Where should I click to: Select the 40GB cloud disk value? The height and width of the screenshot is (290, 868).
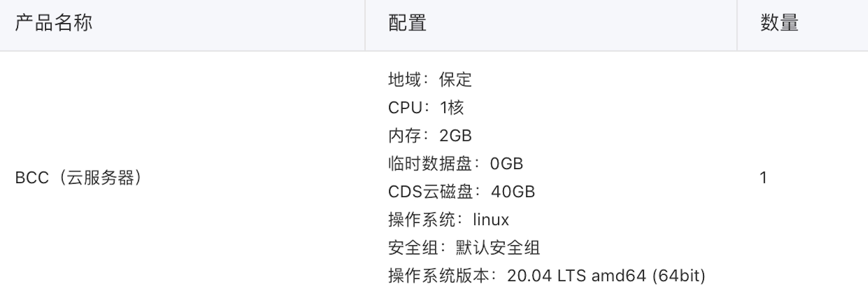point(513,192)
